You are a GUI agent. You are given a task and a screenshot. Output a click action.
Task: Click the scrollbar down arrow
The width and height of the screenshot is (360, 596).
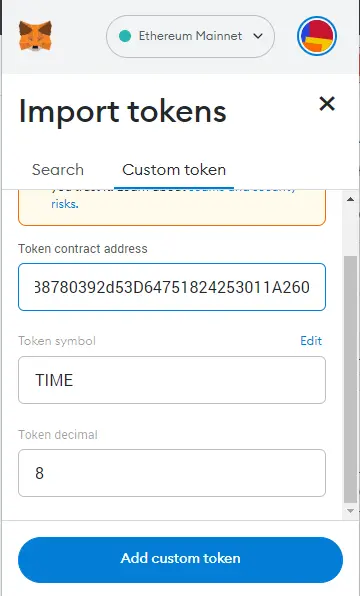pos(350,511)
